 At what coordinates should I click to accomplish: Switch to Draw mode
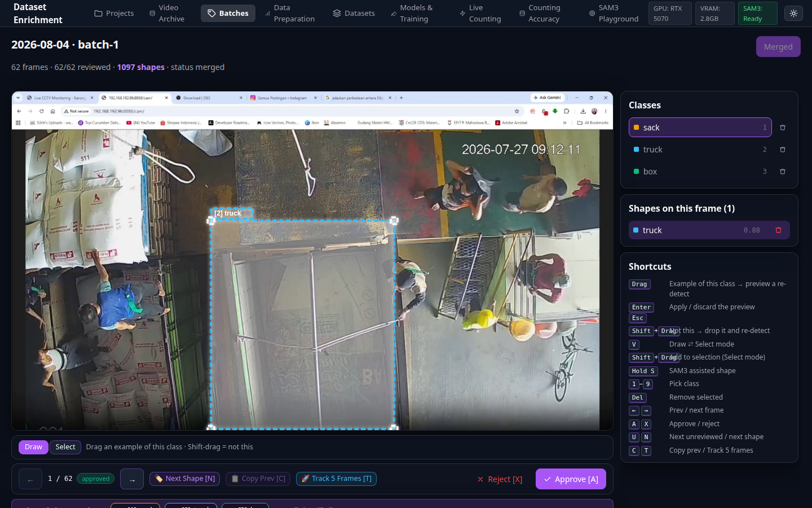pos(33,447)
